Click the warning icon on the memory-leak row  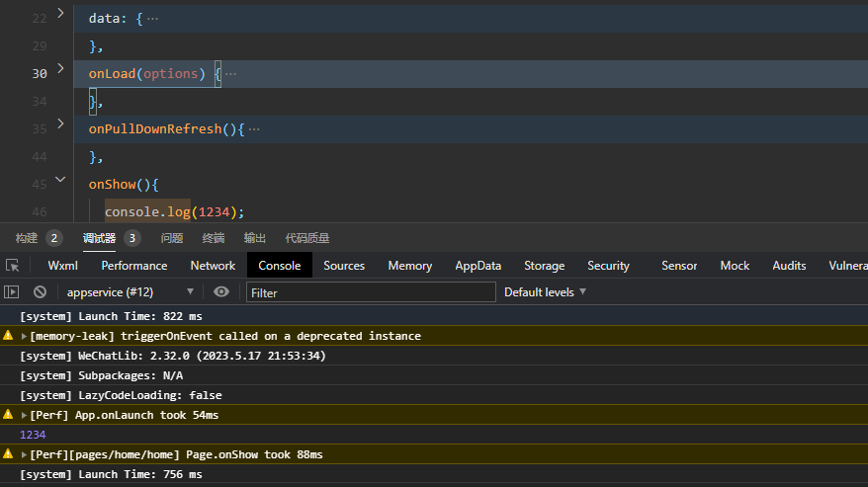pyautogui.click(x=8, y=335)
